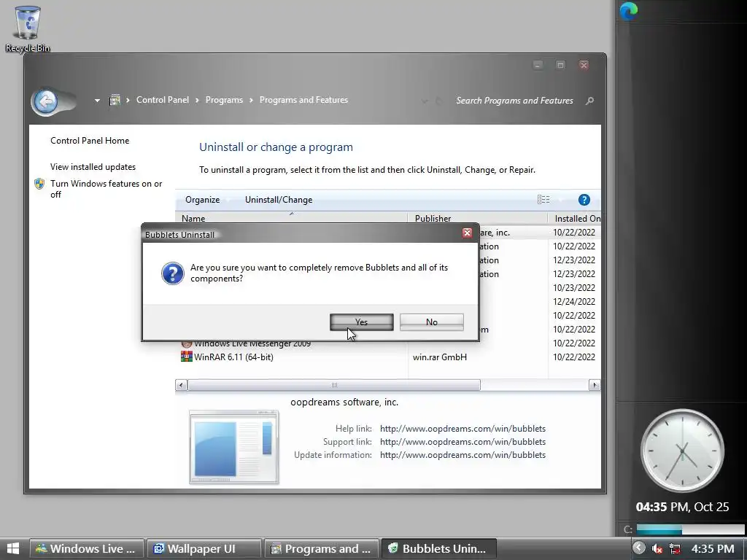Open help with the blue question icon
The height and width of the screenshot is (560, 747).
coord(584,200)
